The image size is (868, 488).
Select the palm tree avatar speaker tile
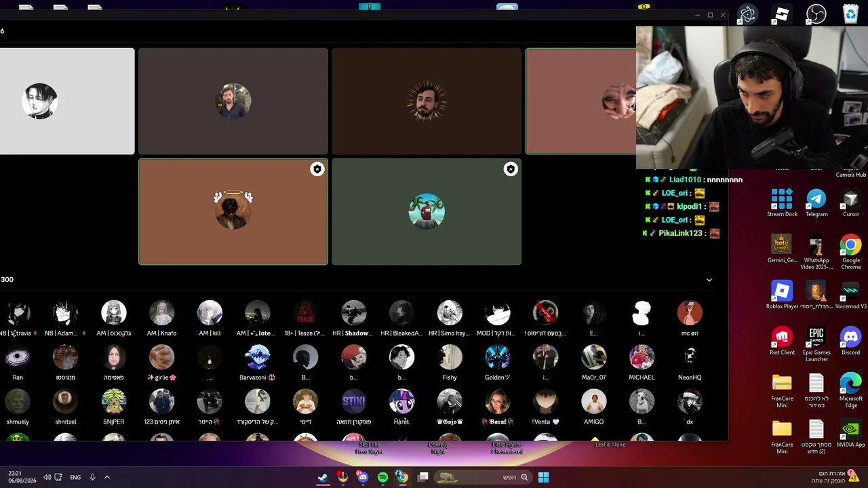point(427,211)
